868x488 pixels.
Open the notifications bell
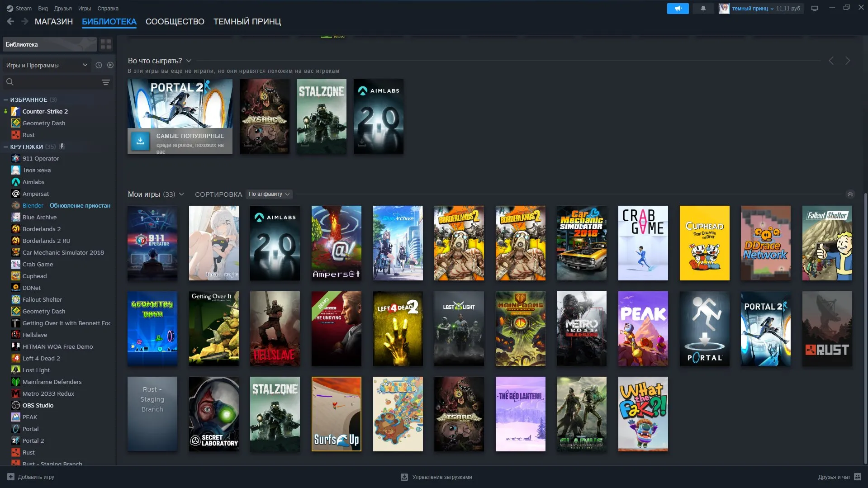703,9
